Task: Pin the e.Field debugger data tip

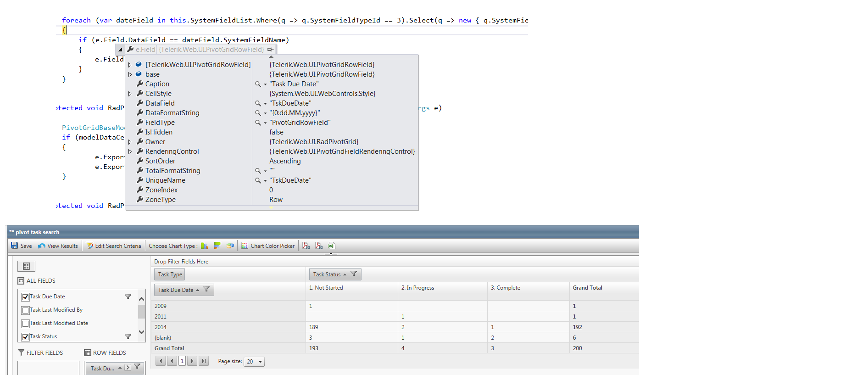Action: click(271, 50)
